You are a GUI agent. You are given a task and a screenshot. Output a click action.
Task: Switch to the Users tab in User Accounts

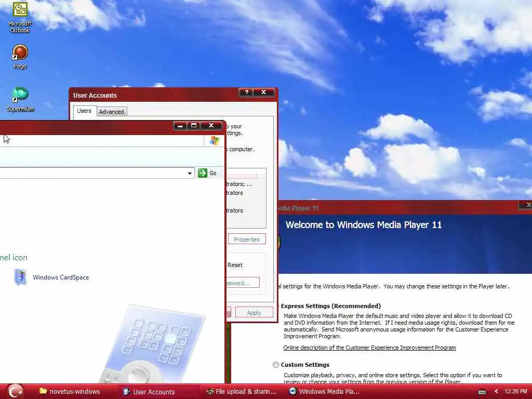tap(84, 111)
